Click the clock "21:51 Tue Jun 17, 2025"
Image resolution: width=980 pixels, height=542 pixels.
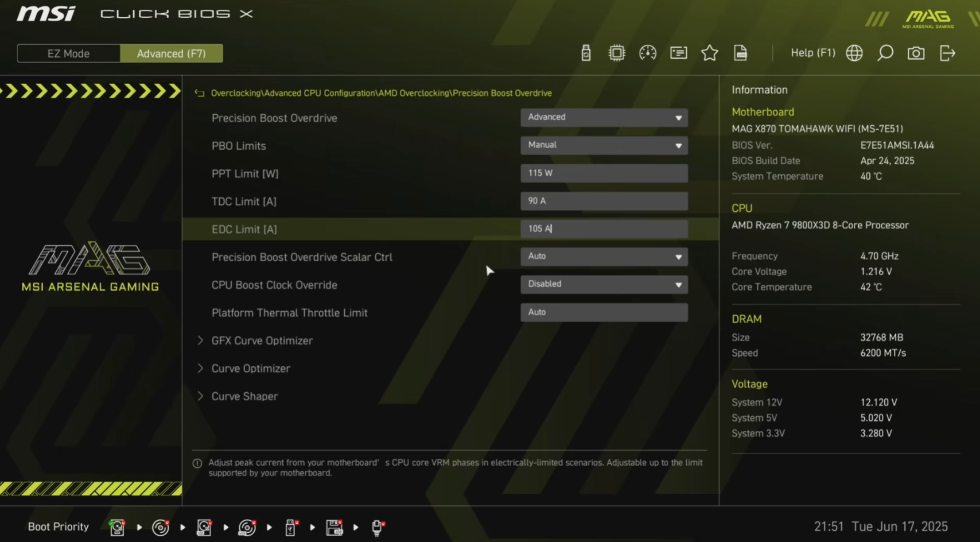(881, 527)
